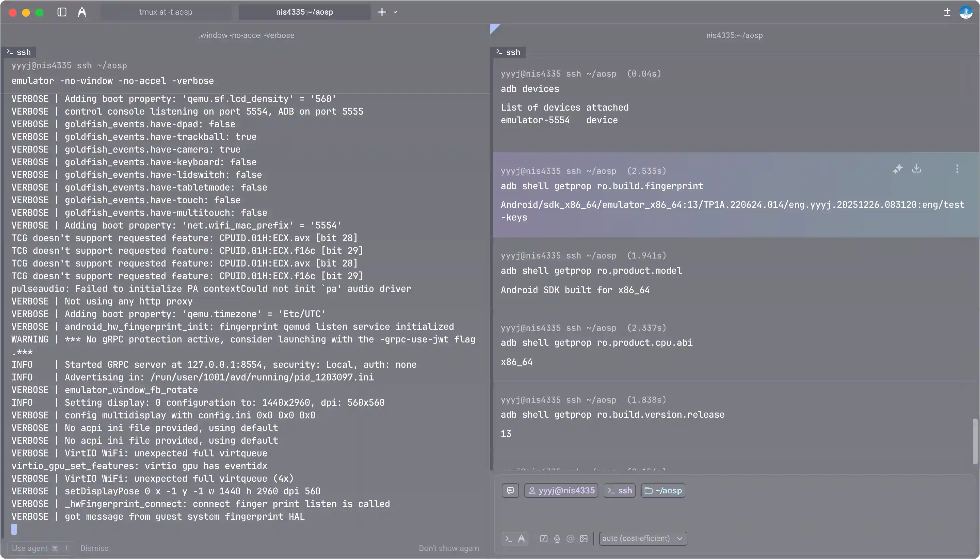Click the save/download icon on highlighted block
Viewport: 980px width, 559px height.
[917, 169]
